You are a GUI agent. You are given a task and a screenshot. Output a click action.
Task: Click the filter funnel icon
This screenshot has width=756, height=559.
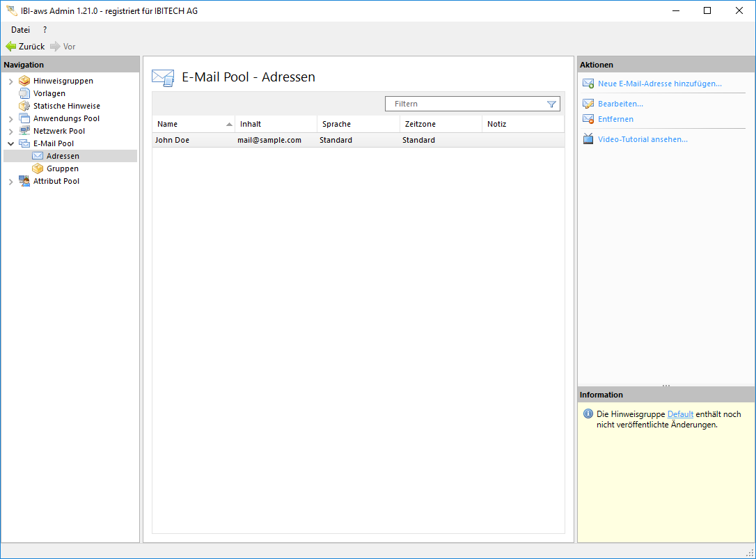pos(551,104)
